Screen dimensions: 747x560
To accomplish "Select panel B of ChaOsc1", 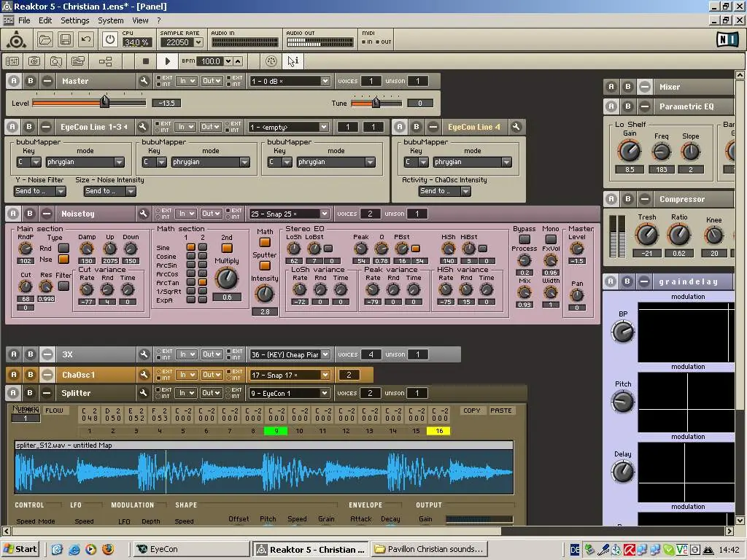I will pyautogui.click(x=31, y=375).
